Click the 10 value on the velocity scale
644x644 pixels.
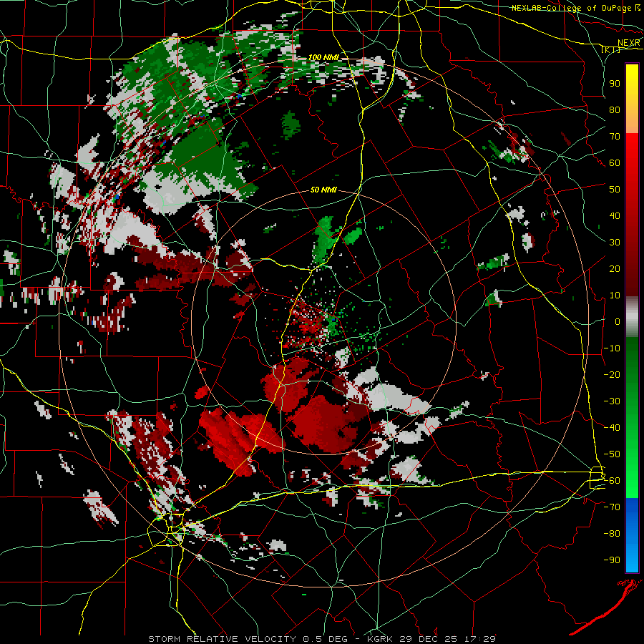pyautogui.click(x=615, y=296)
